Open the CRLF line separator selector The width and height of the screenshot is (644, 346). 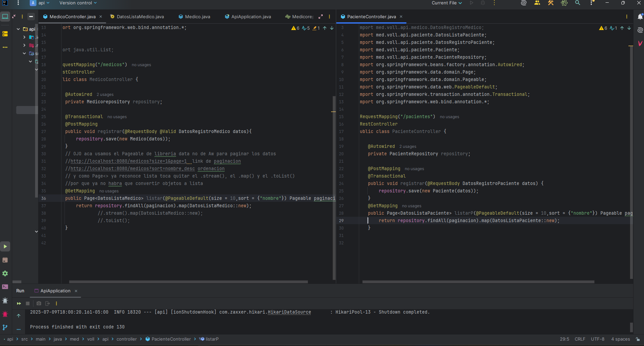click(x=580, y=339)
